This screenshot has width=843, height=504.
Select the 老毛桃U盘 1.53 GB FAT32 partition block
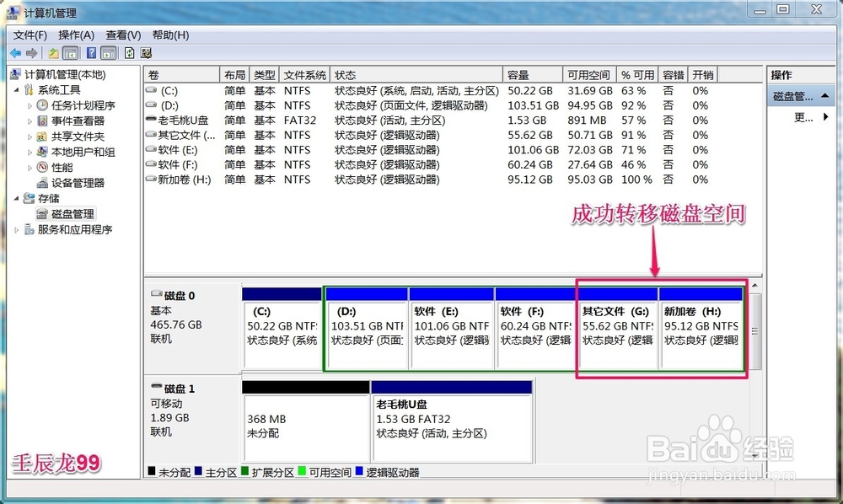tap(452, 421)
